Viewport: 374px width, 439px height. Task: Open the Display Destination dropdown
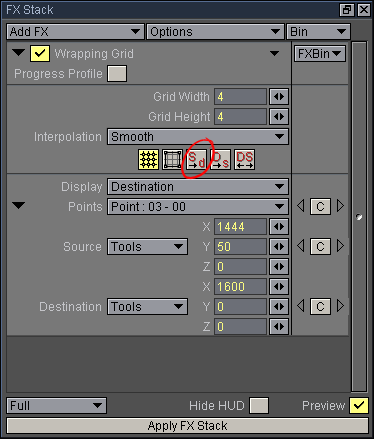198,187
